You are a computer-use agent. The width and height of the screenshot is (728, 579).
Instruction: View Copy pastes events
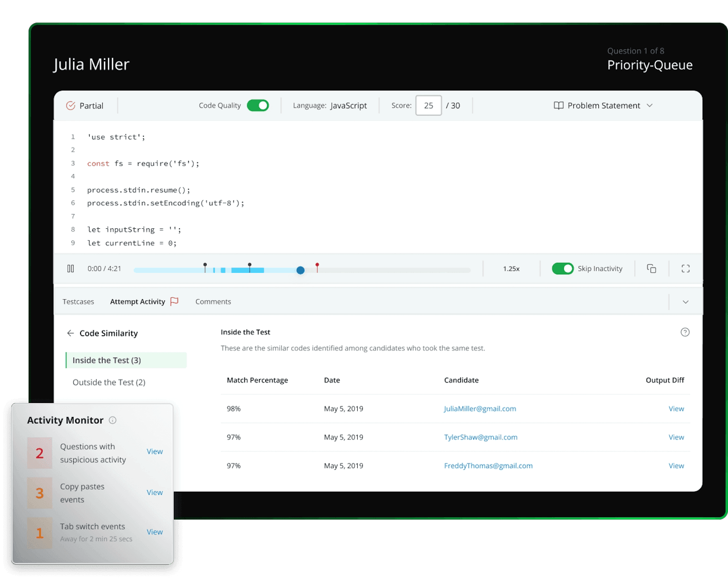point(155,493)
